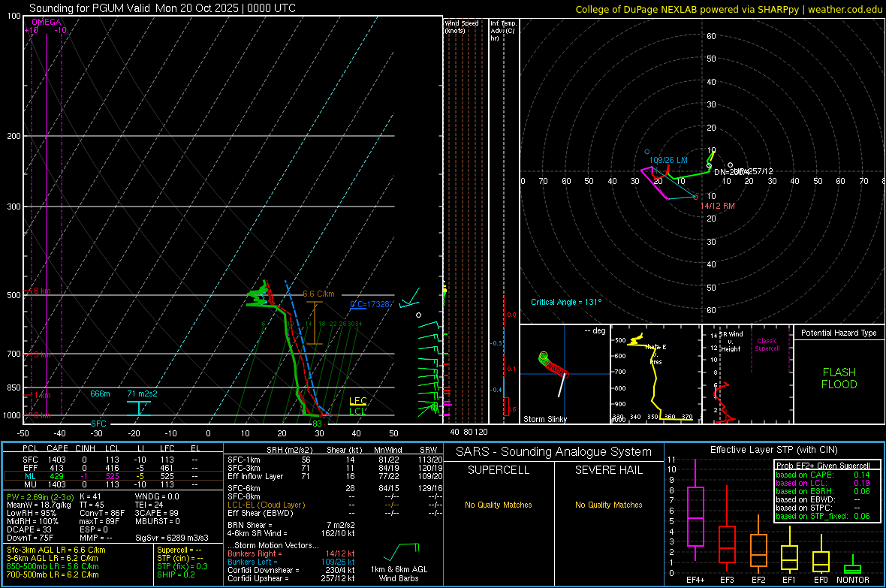The width and height of the screenshot is (886, 588).
Task: Click the LFC marker on the Skew-T
Action: 358,401
